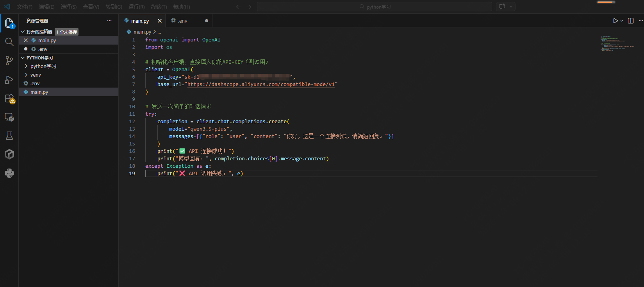Open the 查看(V) menu

point(91,7)
